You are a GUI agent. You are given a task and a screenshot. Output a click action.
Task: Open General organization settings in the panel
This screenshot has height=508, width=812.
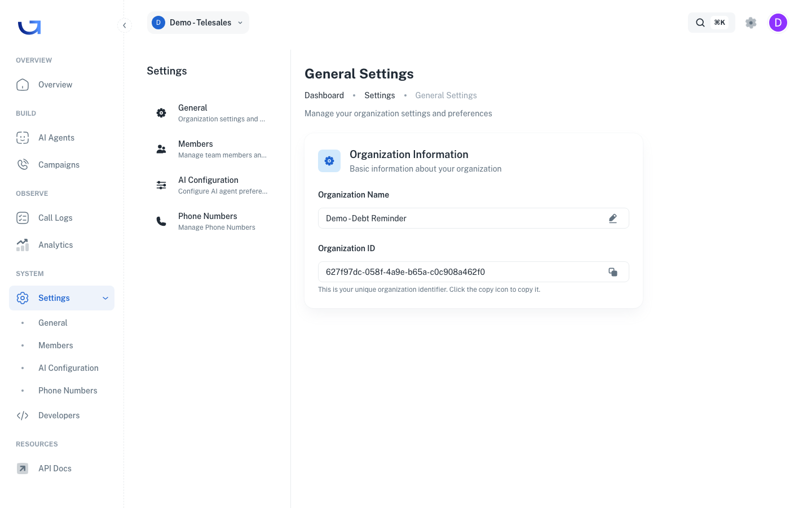tap(212, 113)
